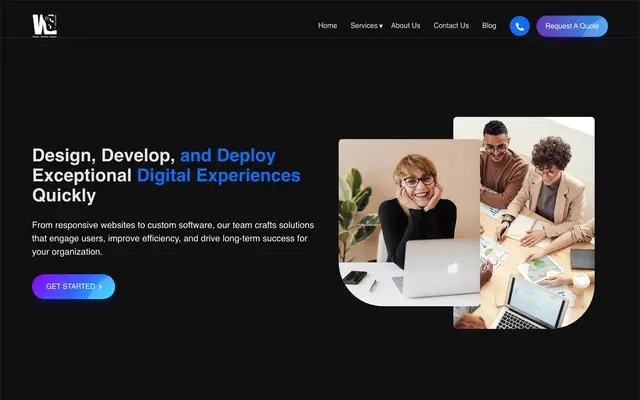Navigate to the Blog page
This screenshot has height=400, width=640.
489,26
